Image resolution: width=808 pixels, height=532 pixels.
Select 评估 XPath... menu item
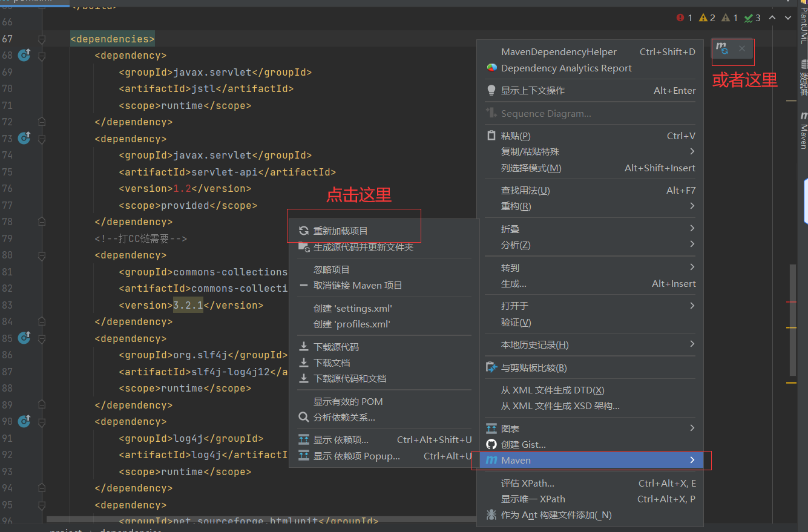[590, 483]
